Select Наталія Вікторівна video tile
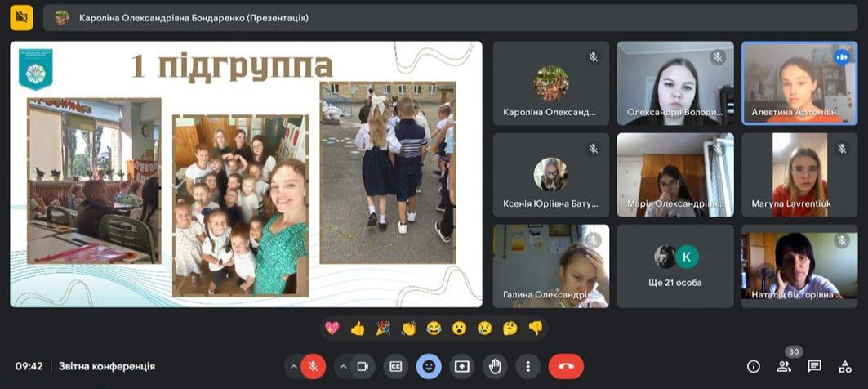Viewport: 868px width, 389px height. [799, 266]
